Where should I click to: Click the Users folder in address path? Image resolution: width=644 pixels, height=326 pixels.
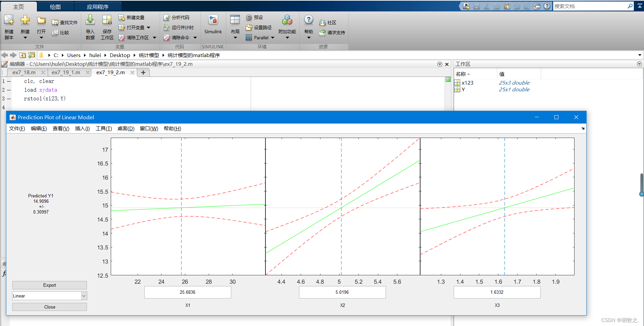tap(74, 55)
